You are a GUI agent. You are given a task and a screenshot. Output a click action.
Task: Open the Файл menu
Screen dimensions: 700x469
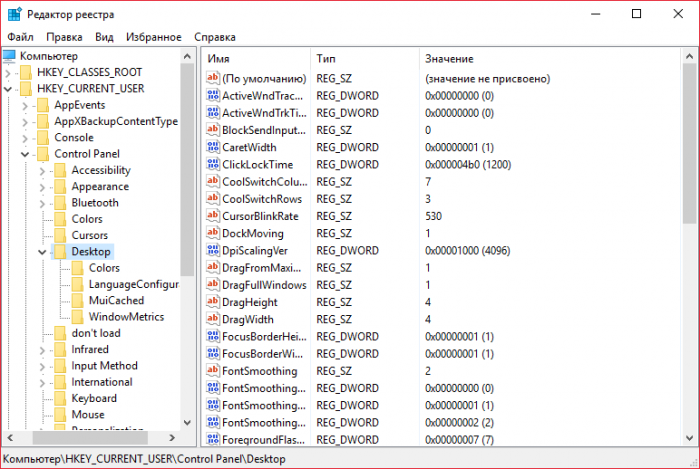click(21, 37)
